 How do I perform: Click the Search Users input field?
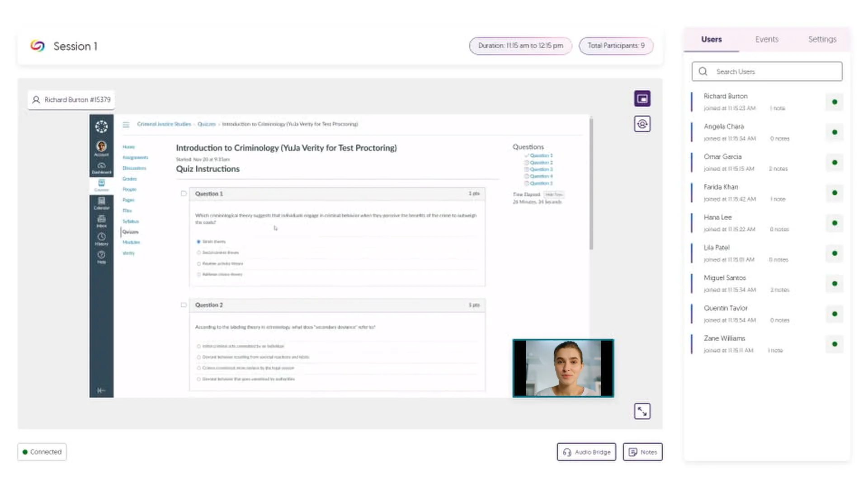pyautogui.click(x=766, y=71)
